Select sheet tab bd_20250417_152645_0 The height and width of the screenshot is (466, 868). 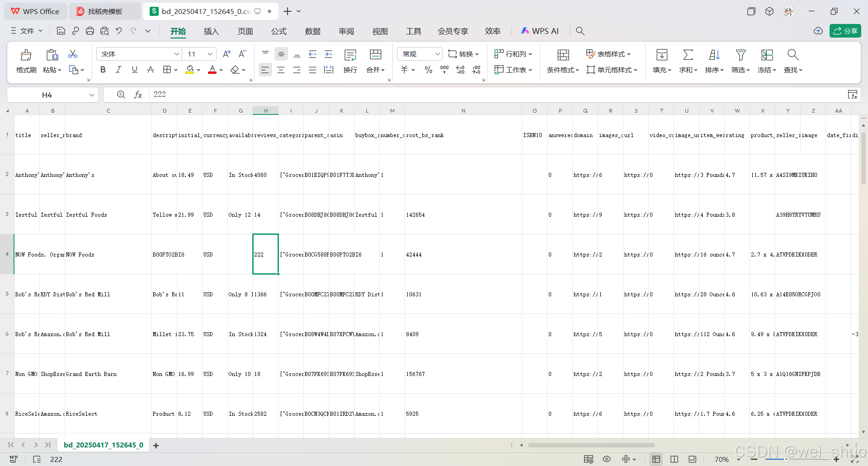click(x=104, y=445)
